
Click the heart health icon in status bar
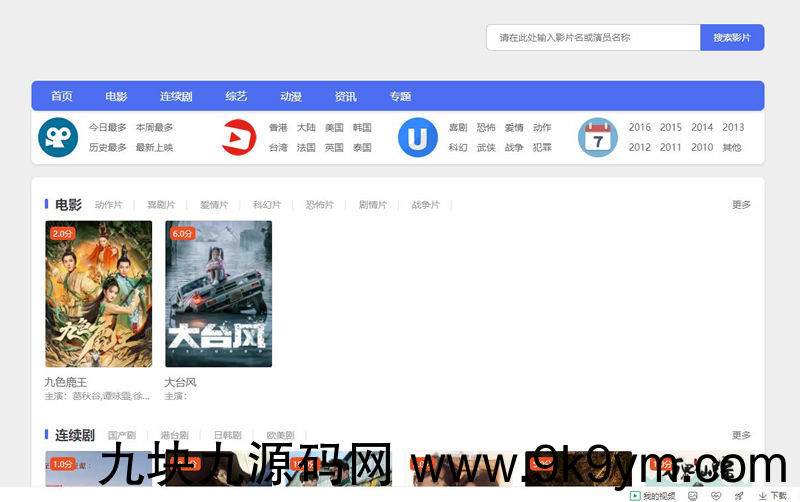(x=716, y=495)
